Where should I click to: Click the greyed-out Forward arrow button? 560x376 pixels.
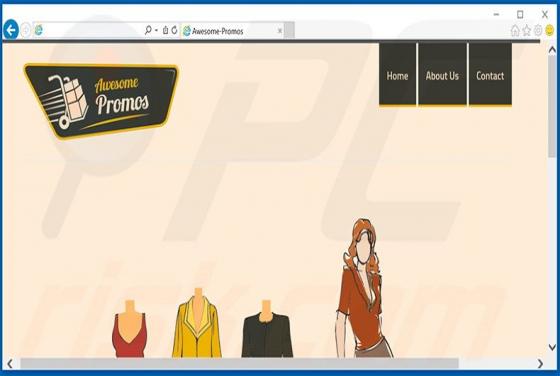click(x=26, y=30)
